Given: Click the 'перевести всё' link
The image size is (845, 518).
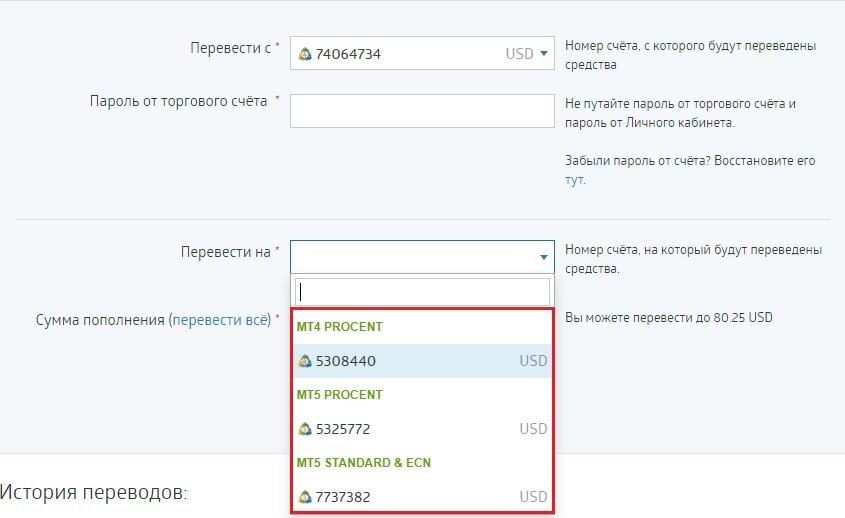Looking at the screenshot, I should (x=221, y=320).
